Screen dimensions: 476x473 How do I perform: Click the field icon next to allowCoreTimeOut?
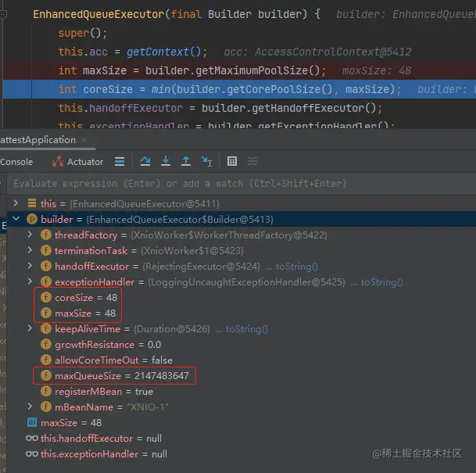tap(46, 360)
